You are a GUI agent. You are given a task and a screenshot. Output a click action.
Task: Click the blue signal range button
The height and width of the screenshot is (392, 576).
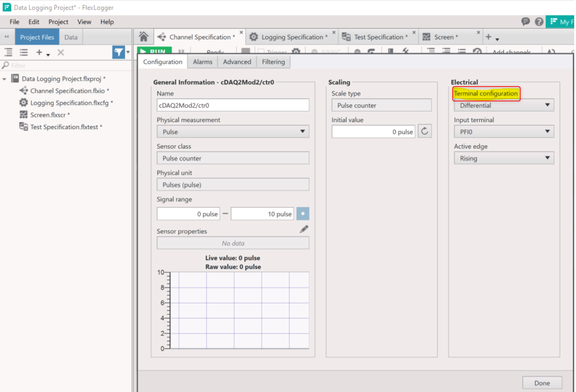click(x=303, y=214)
